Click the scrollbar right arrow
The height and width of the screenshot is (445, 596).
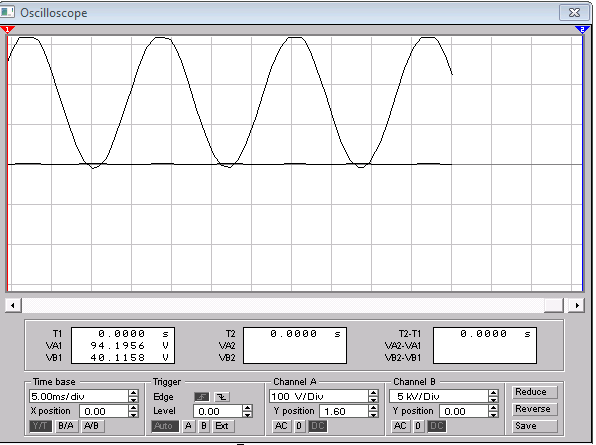[577, 305]
